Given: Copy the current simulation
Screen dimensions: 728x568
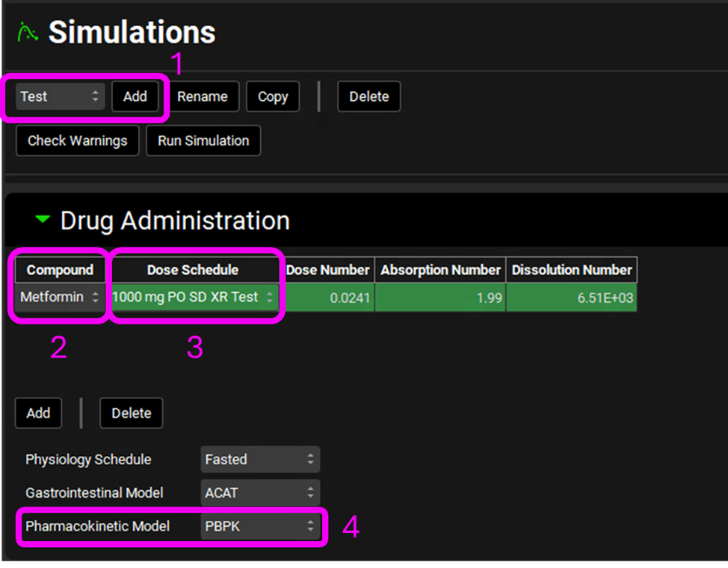Looking at the screenshot, I should 273,96.
